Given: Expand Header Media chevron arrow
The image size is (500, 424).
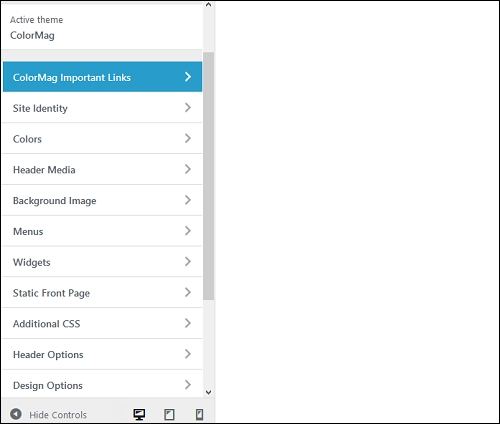Looking at the screenshot, I should click(188, 169).
